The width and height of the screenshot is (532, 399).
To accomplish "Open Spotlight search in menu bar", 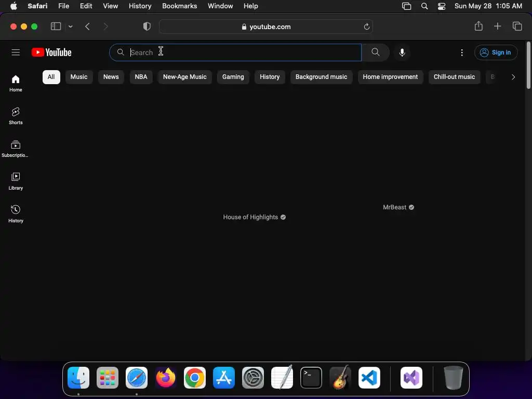I will point(424,6).
